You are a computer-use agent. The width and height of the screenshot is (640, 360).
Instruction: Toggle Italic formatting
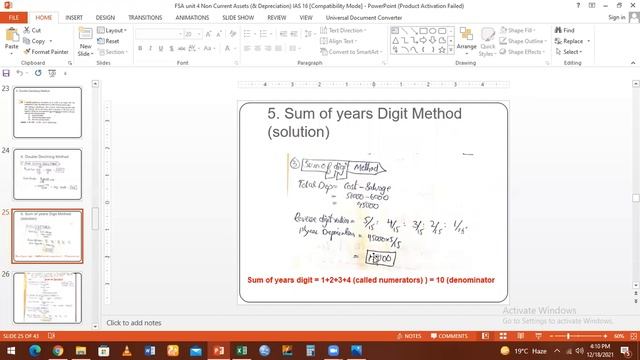[x=151, y=49]
